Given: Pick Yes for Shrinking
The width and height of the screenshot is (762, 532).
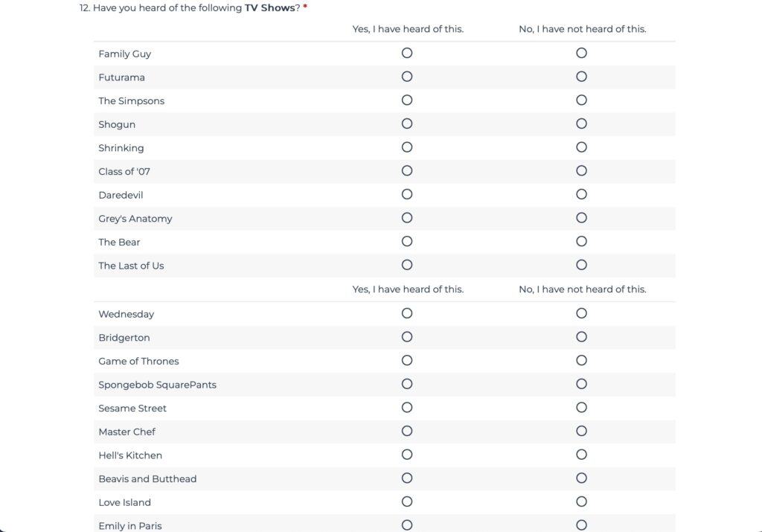Looking at the screenshot, I should pyautogui.click(x=407, y=147).
